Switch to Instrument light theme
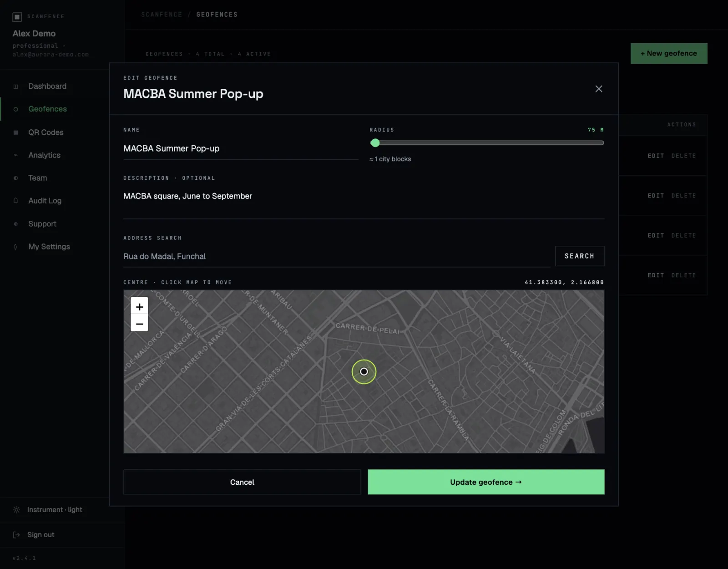Image resolution: width=728 pixels, height=569 pixels. pos(55,510)
